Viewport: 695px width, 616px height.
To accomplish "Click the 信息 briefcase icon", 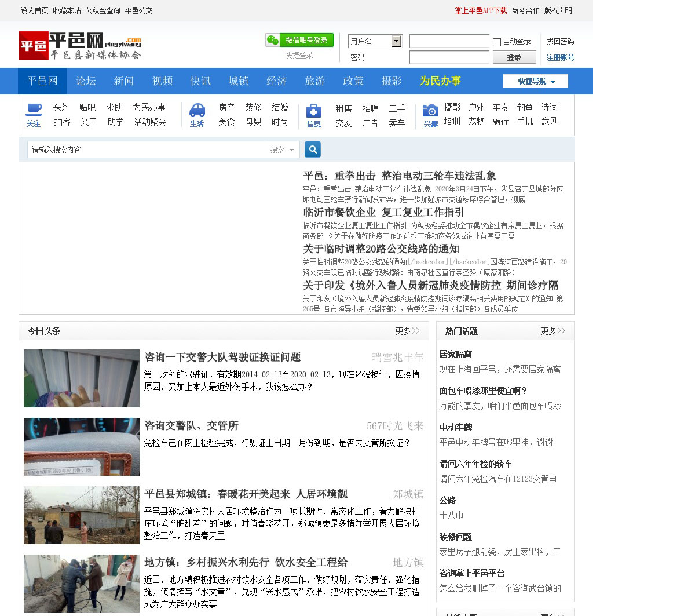I will point(313,110).
